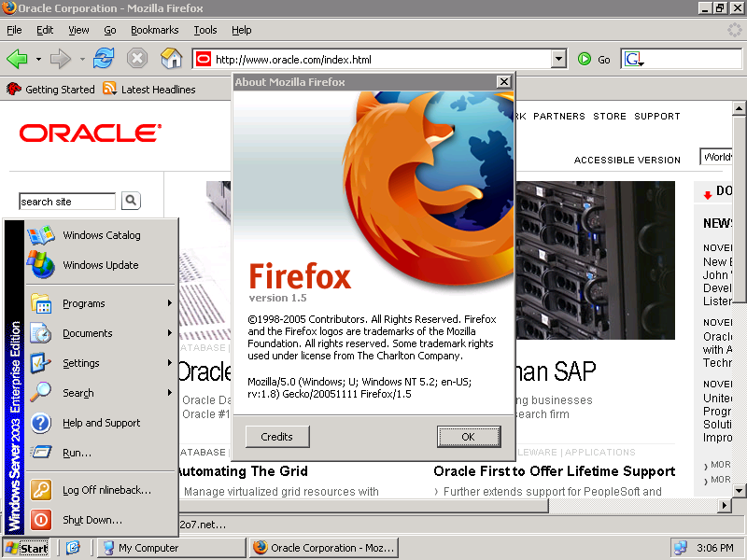The width and height of the screenshot is (747, 560).
Task: Click the Back arrow navigation button
Action: tap(17, 59)
